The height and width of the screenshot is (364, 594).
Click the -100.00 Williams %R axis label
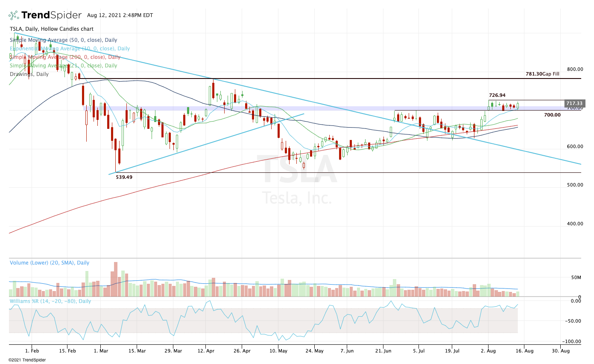[573, 341]
